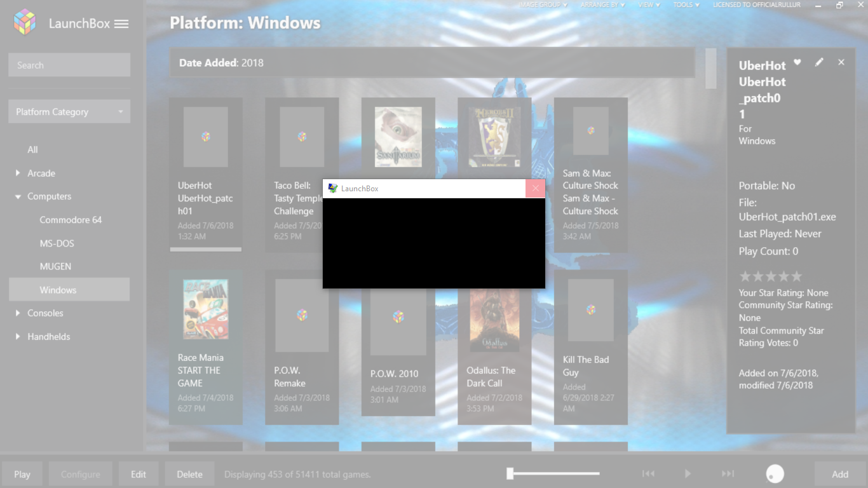Mark UberHot as favorite with heart icon
The width and height of the screenshot is (868, 488).
(x=797, y=62)
